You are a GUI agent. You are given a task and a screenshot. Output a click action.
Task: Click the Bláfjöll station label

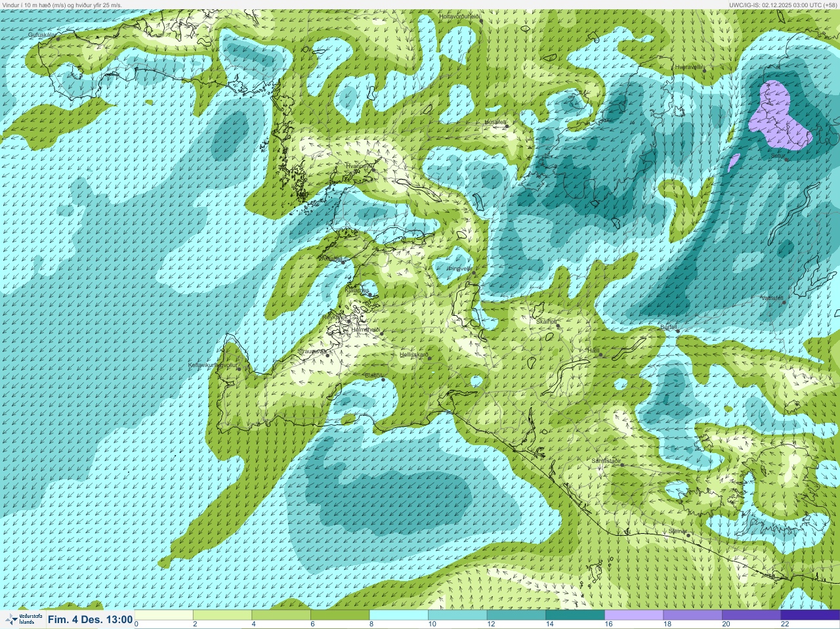pos(373,376)
